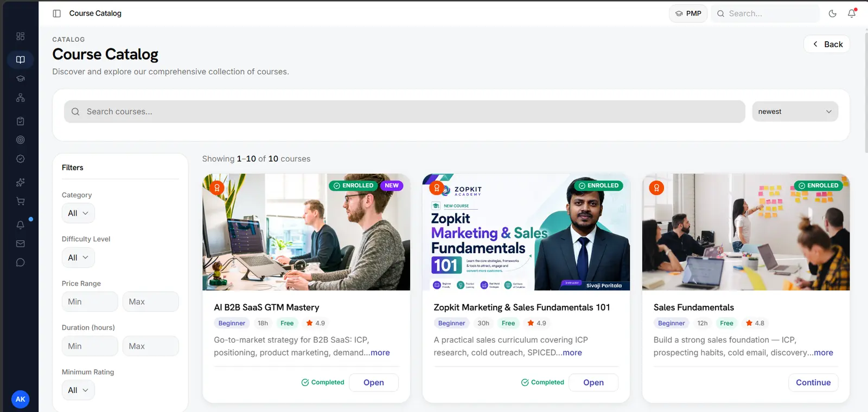The height and width of the screenshot is (412, 868).
Task: Click the Price Range Min field
Action: tap(90, 302)
